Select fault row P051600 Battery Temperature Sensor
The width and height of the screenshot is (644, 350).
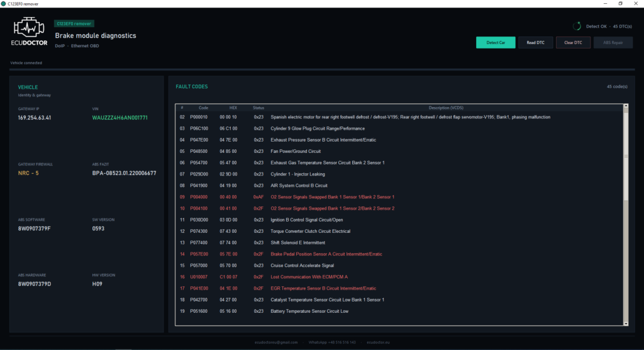[x=399, y=312]
